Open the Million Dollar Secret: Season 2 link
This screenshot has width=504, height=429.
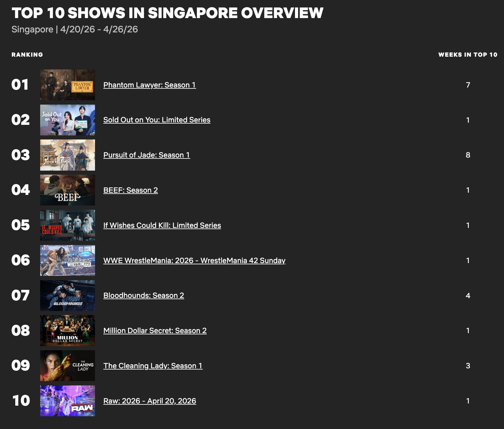tap(155, 331)
